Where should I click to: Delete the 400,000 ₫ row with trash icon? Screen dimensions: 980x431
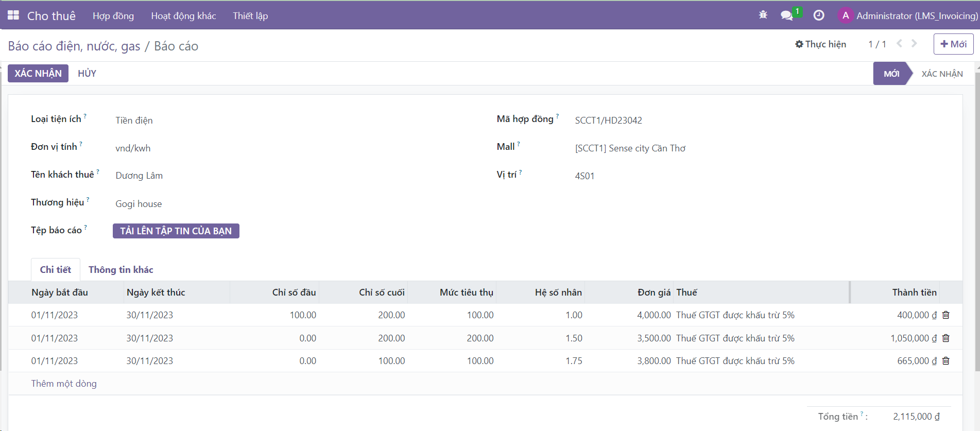pos(946,315)
